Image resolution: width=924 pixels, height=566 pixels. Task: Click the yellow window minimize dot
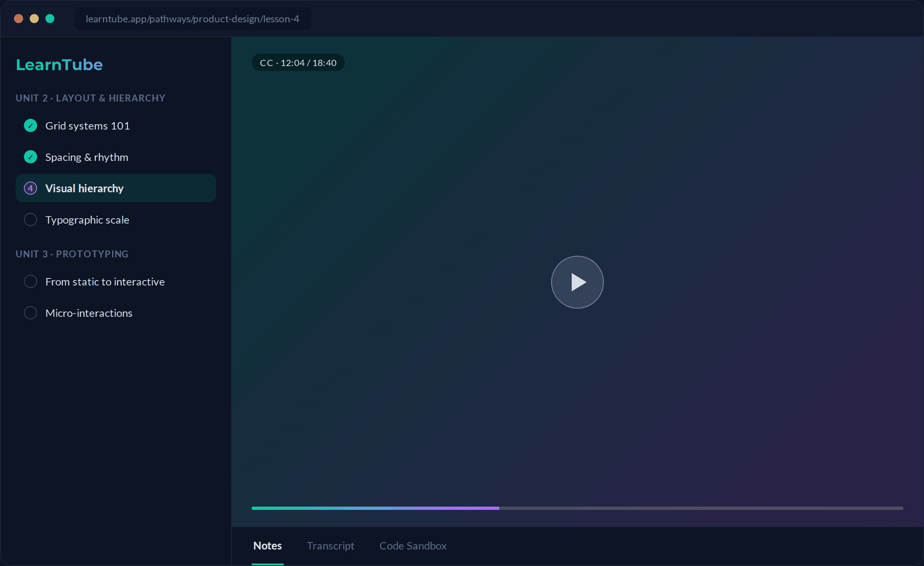(34, 19)
